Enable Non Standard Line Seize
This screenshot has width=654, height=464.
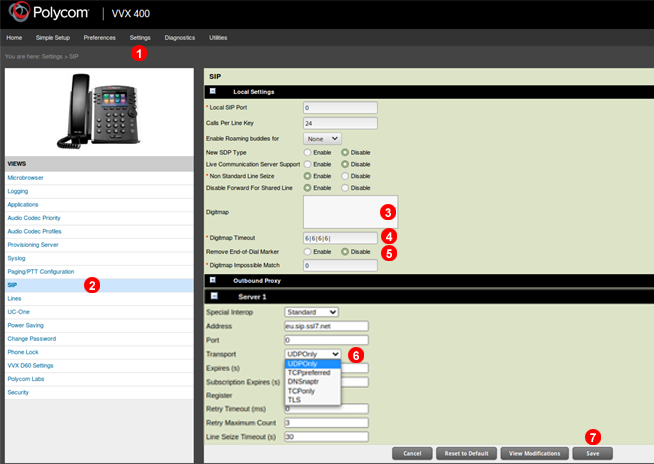pos(307,176)
